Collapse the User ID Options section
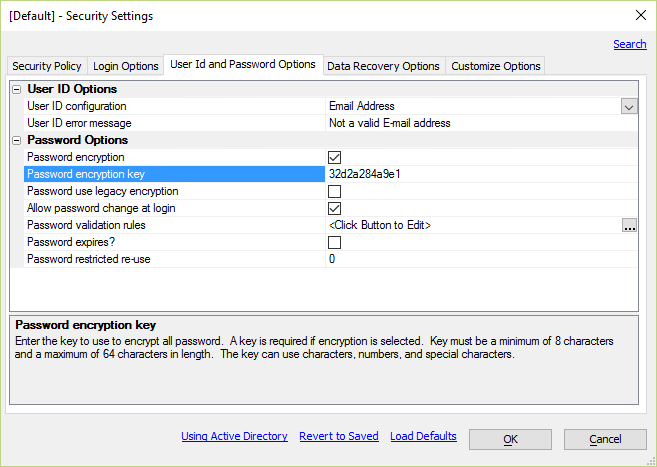The image size is (657, 467). 17,89
